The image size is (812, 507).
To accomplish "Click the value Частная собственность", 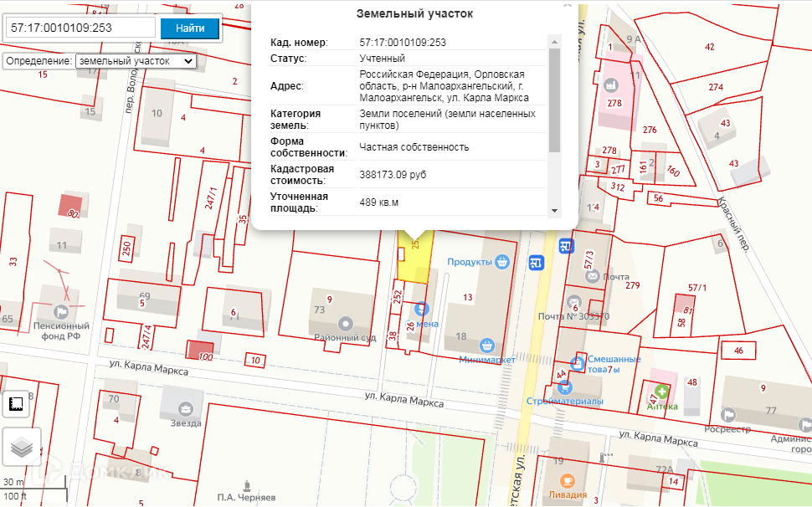I will point(414,147).
